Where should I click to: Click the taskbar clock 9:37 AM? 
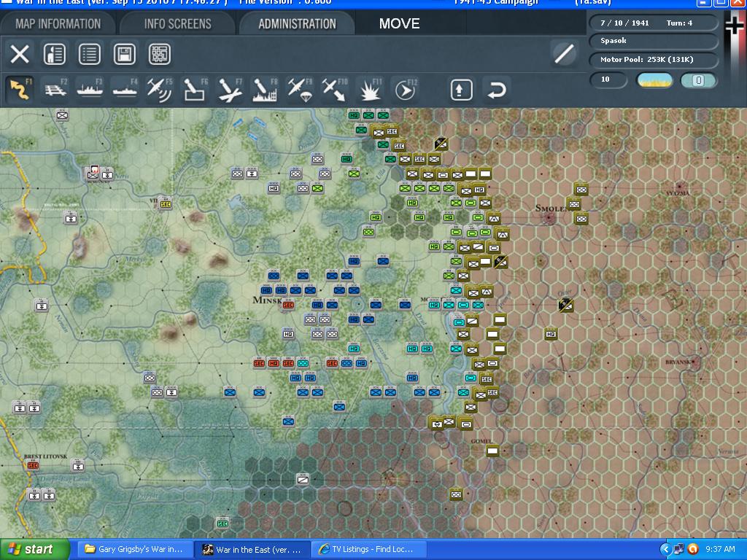720,550
